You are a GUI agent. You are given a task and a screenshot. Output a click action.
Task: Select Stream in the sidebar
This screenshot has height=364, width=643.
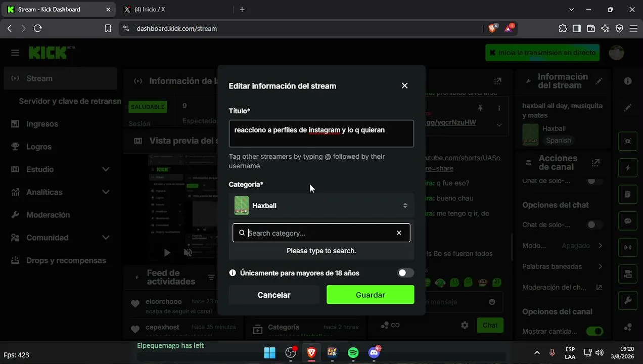61,78
